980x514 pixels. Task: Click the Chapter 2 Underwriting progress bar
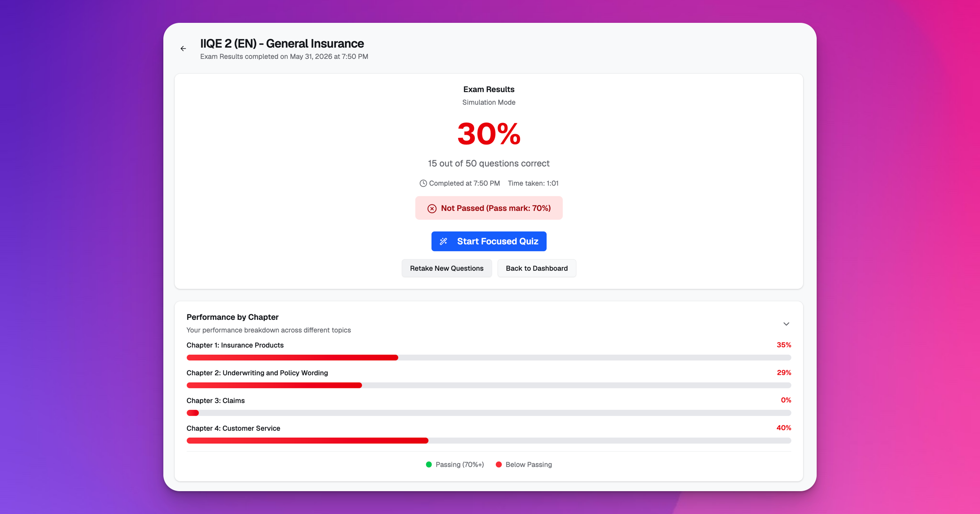(489, 385)
